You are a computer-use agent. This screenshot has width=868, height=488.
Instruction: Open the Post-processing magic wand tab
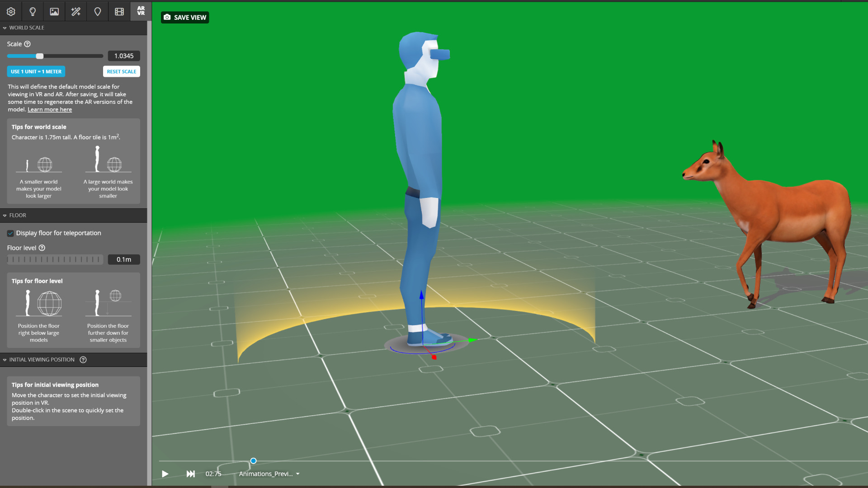[76, 12]
